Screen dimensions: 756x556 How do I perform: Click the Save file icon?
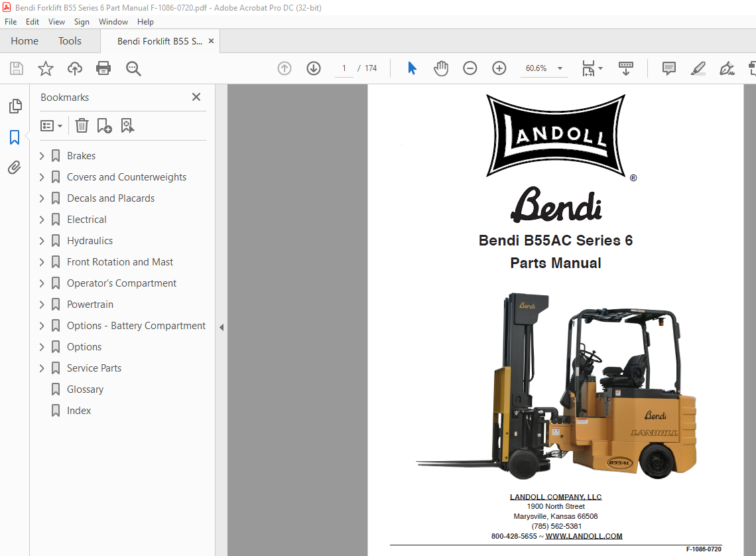[x=17, y=68]
